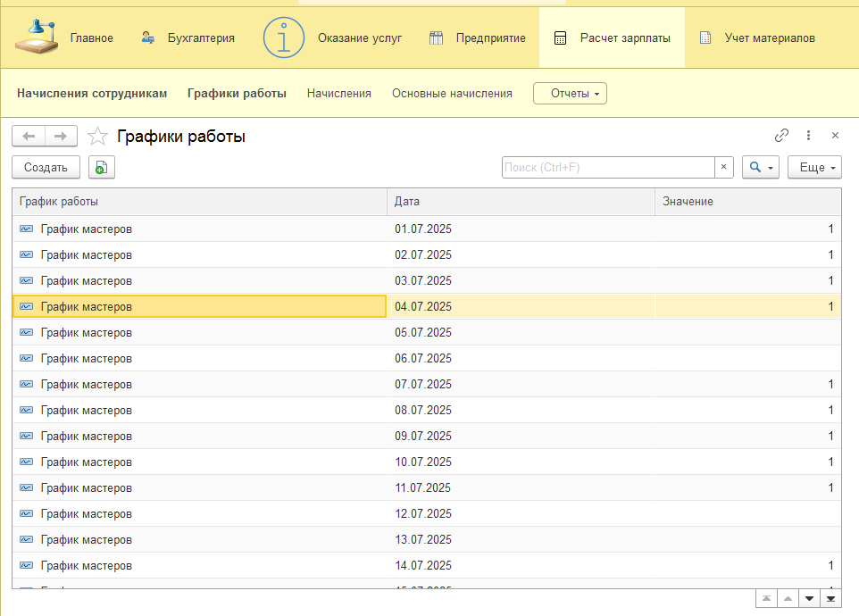Jump to the end of list arrow
The width and height of the screenshot is (859, 616).
(831, 598)
